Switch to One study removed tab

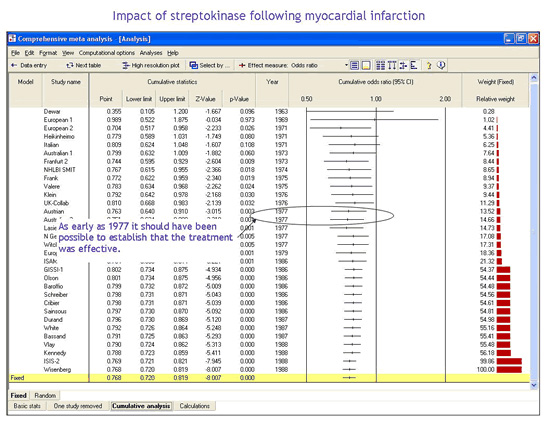(78, 406)
